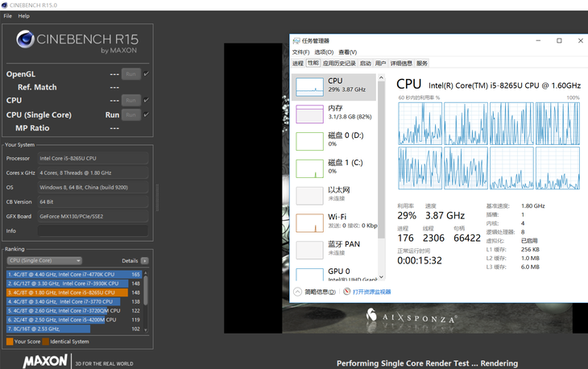
Task: Toggle the OpenGL test checkbox
Action: (147, 74)
